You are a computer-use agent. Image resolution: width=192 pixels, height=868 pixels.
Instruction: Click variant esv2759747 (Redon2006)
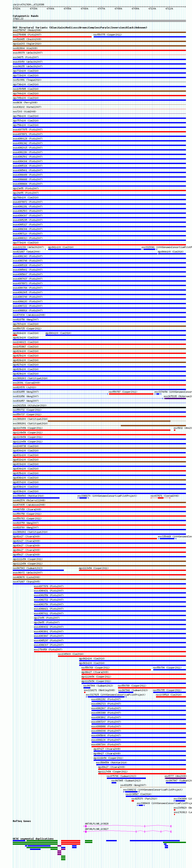pyautogui.click(x=27, y=30)
